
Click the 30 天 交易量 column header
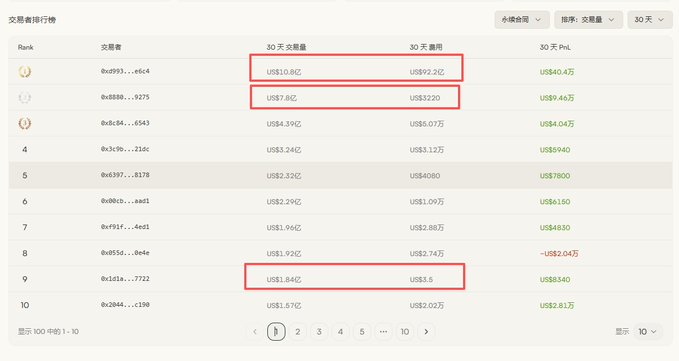(286, 47)
